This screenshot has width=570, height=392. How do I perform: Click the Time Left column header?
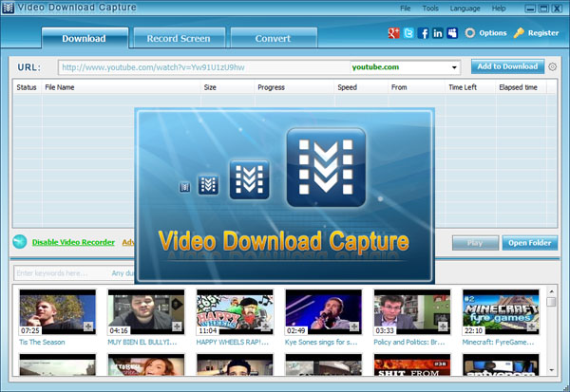(x=470, y=87)
